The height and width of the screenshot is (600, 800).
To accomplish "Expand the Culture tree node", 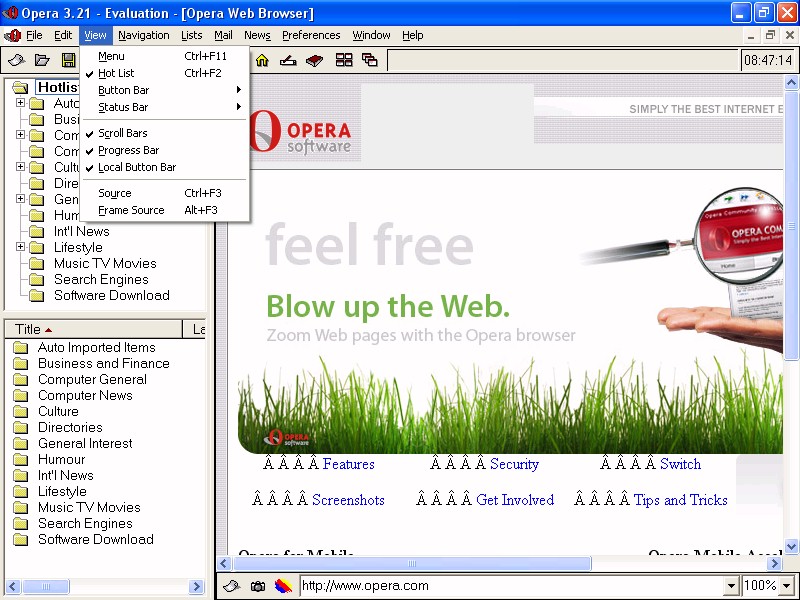I will point(20,167).
